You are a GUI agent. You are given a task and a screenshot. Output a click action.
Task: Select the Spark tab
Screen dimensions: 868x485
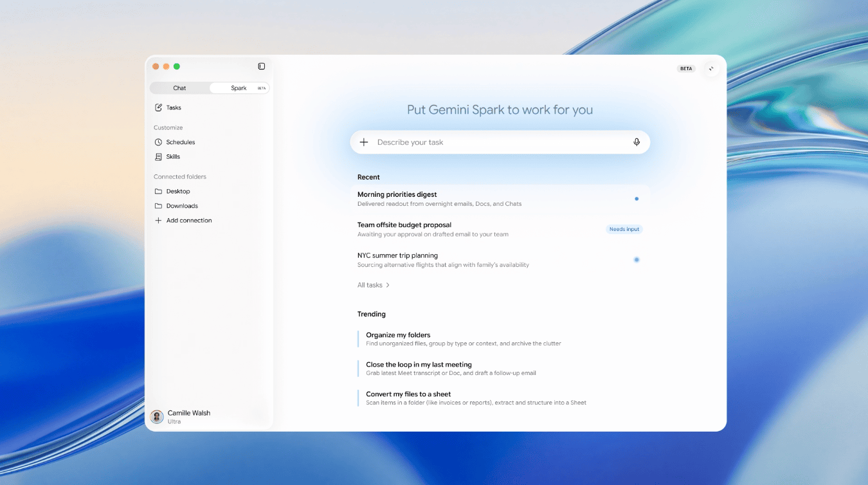[x=239, y=88]
